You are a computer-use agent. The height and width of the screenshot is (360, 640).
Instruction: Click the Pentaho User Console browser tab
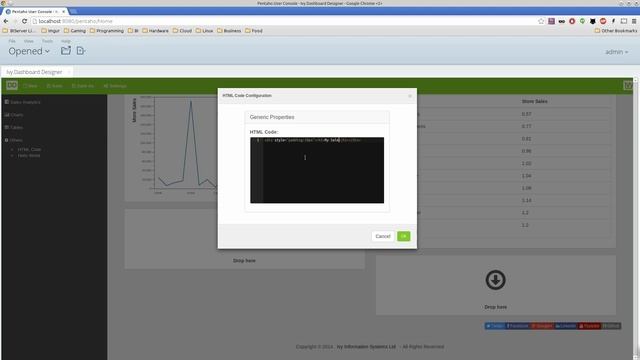[x=34, y=12]
